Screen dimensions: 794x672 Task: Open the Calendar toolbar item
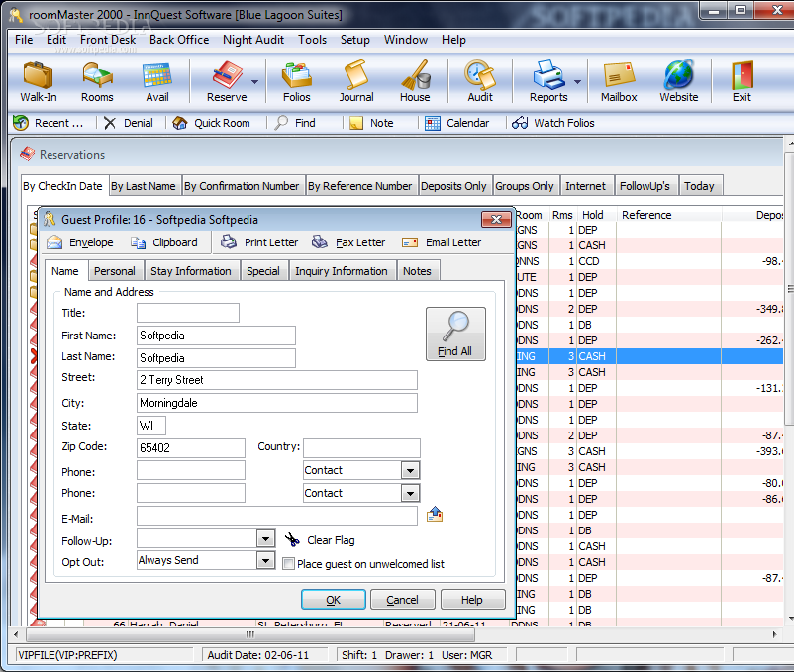click(457, 123)
